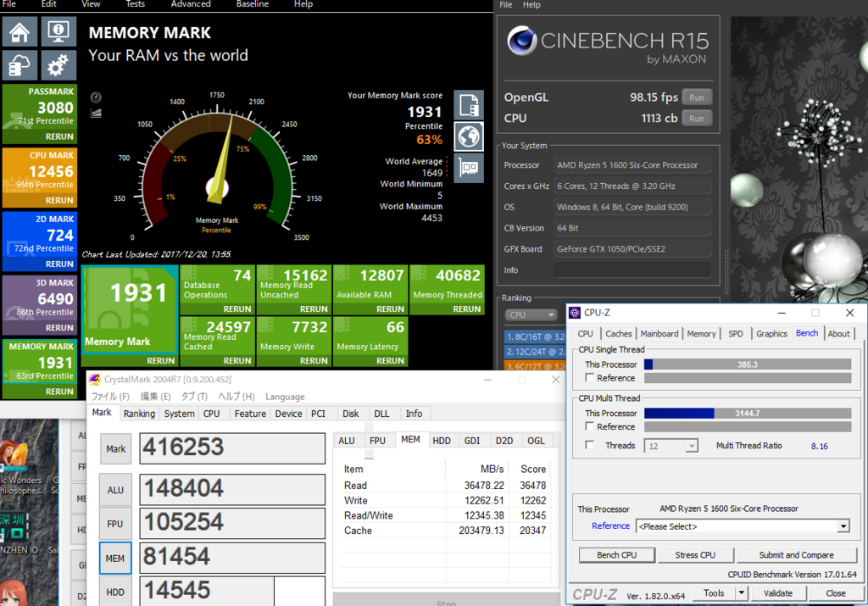Switch to CrystalMark OGL result tab
868x606 pixels.
pos(536,441)
